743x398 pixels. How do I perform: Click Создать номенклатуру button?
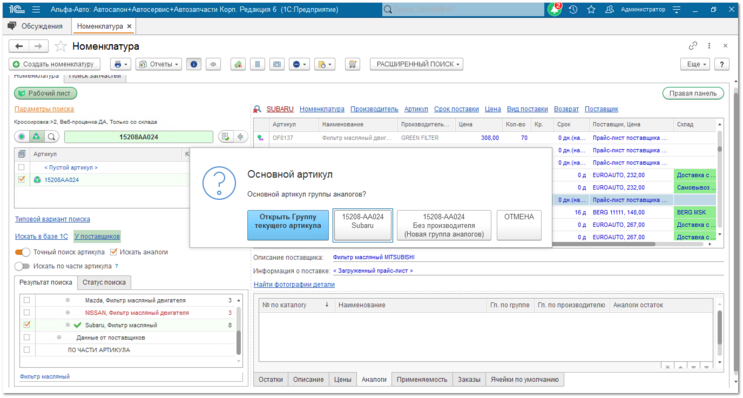tap(54, 64)
